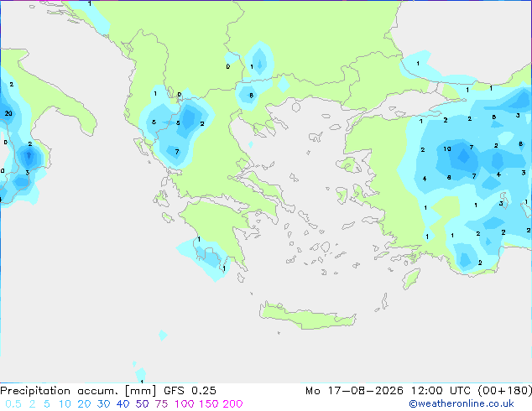Click the 'GFS 0.25' model label
The width and height of the screenshot is (532, 411).
(x=190, y=391)
